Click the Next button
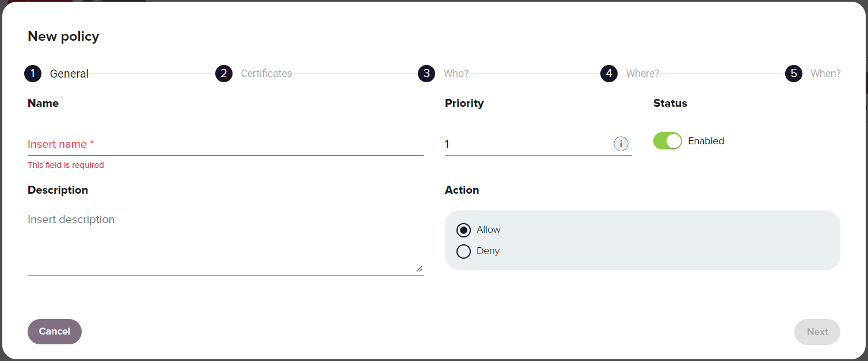The image size is (868, 361). pos(817,332)
